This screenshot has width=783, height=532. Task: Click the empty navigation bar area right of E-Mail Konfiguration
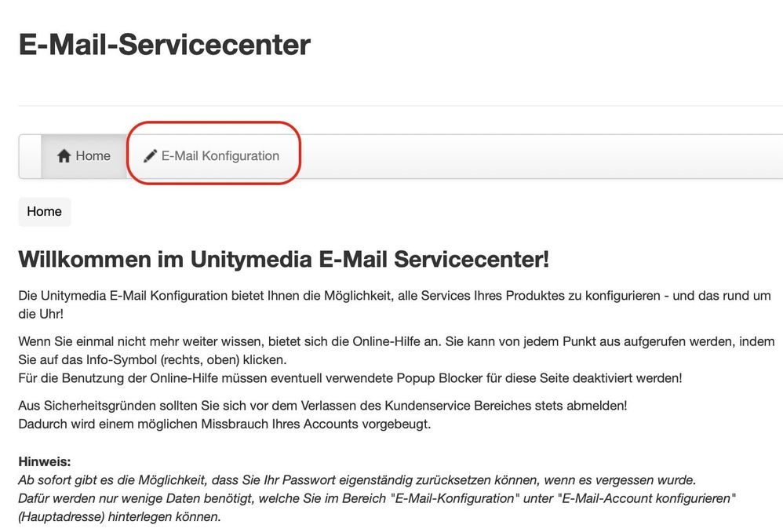pyautogui.click(x=534, y=156)
